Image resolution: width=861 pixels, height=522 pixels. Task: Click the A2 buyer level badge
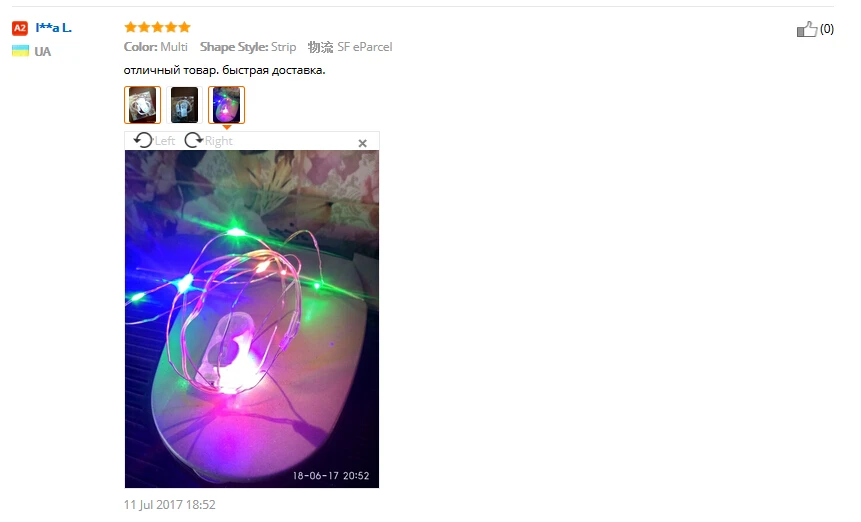coord(20,28)
